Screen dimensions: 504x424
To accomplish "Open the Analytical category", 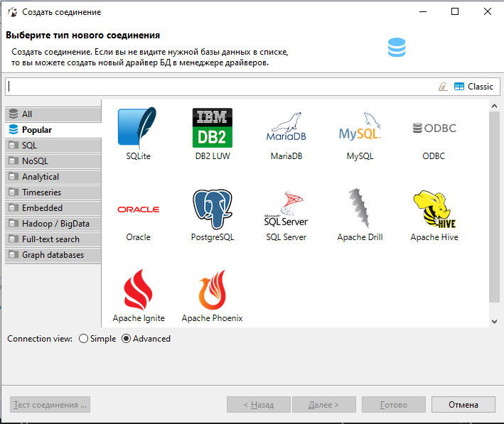I will coord(53,177).
